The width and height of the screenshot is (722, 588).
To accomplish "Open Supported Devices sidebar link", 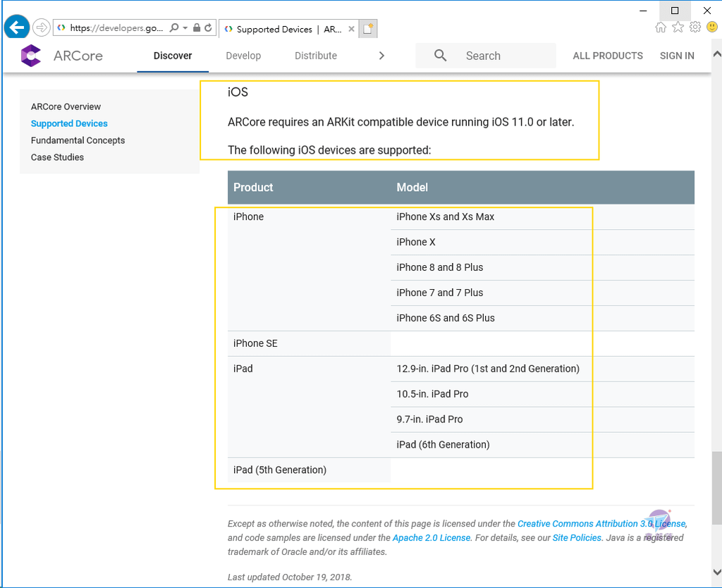I will pyautogui.click(x=69, y=123).
